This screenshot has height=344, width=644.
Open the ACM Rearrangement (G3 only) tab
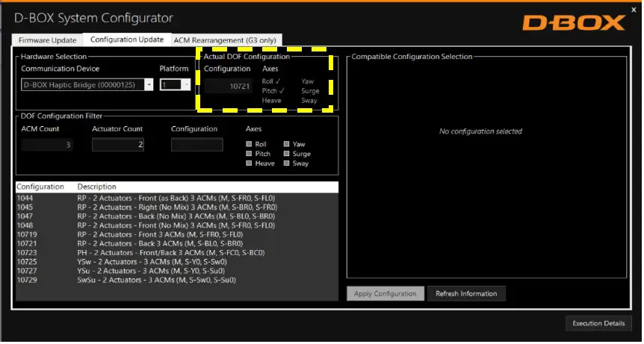point(226,40)
